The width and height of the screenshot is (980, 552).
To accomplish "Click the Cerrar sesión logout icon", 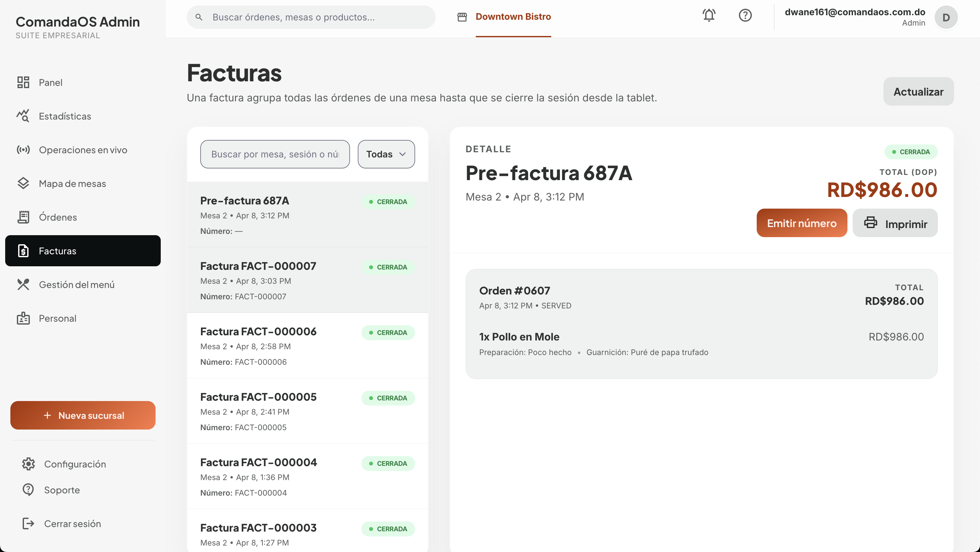I will click(x=28, y=523).
